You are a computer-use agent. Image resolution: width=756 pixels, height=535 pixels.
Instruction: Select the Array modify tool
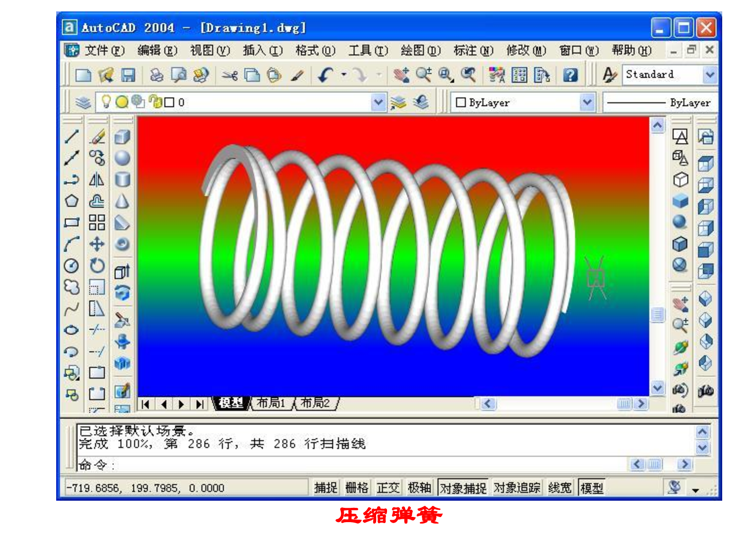point(97,222)
